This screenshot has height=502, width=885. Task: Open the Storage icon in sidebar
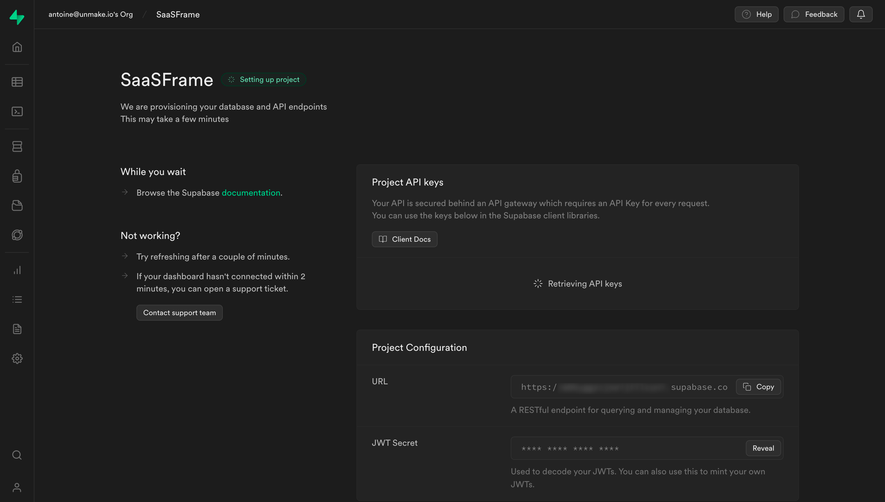tap(17, 206)
